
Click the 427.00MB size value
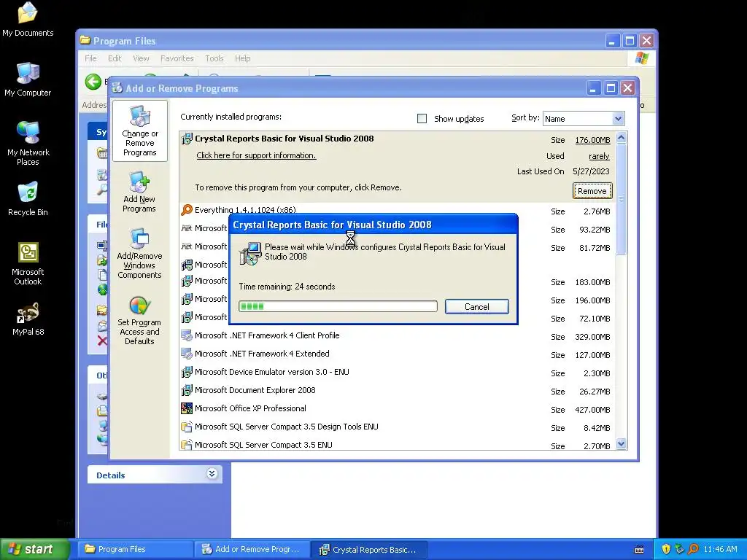click(x=592, y=410)
